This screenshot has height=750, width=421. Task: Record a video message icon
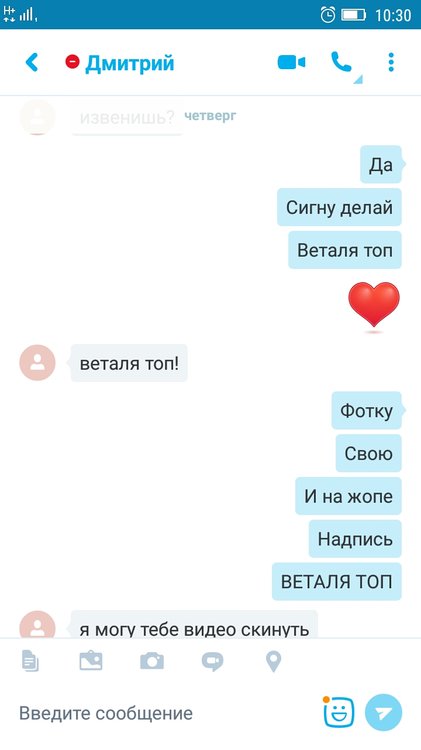tap(212, 661)
